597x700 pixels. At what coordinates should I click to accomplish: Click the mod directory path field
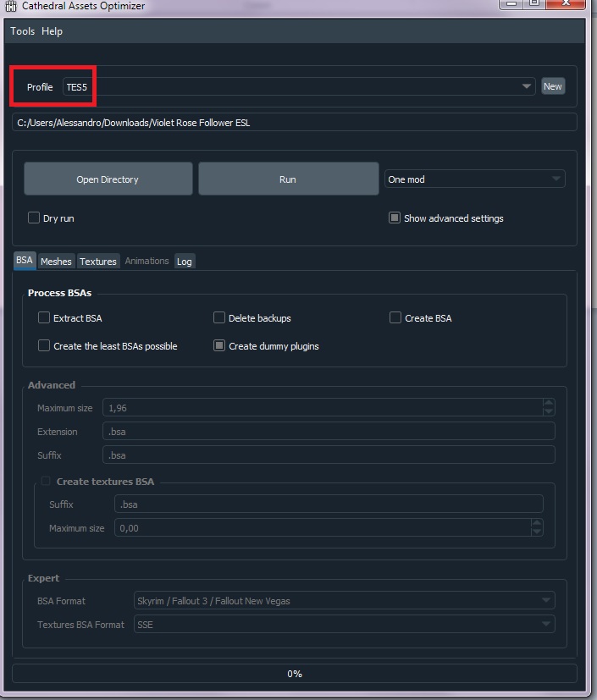295,123
